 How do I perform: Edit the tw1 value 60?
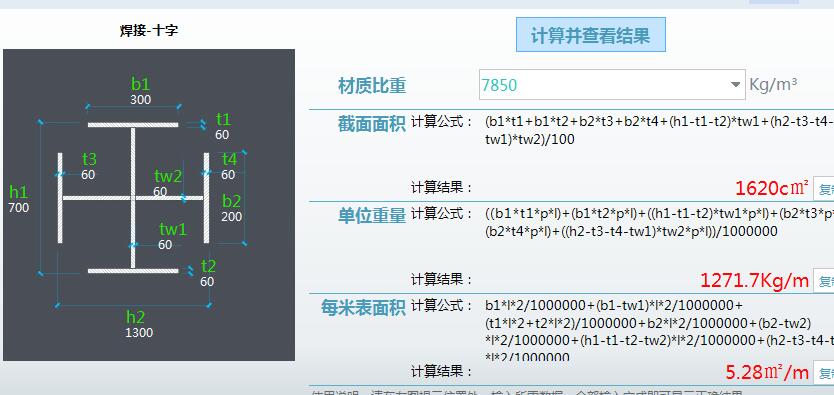click(165, 245)
